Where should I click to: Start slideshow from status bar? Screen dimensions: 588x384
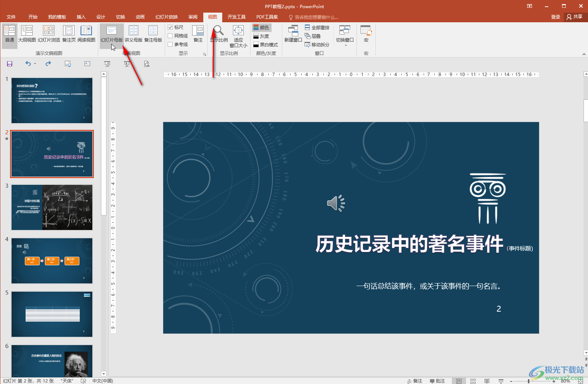tap(501, 381)
